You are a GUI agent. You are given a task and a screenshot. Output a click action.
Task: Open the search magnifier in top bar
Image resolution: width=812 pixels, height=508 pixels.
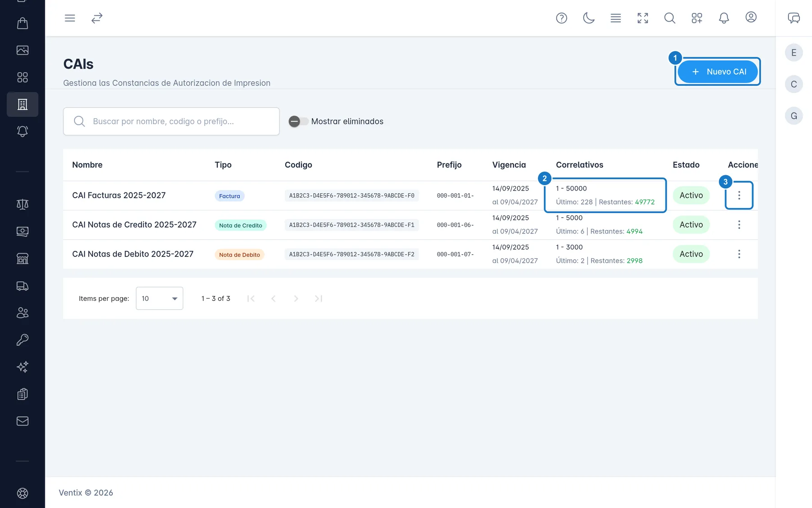tap(670, 18)
